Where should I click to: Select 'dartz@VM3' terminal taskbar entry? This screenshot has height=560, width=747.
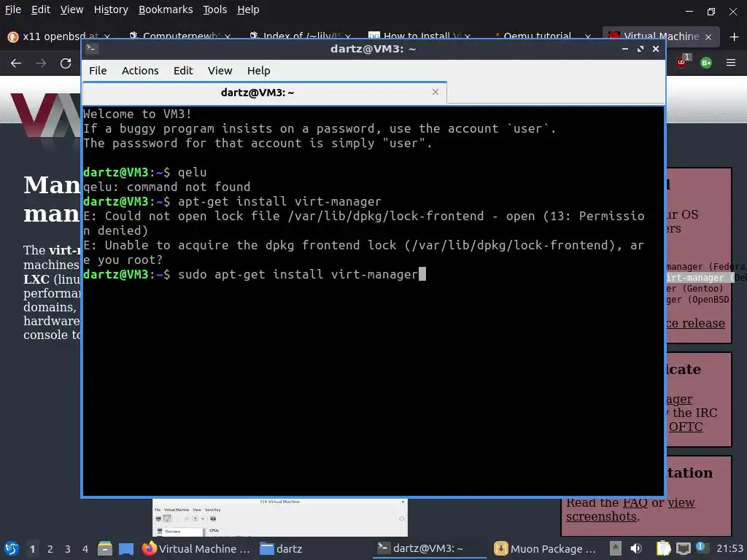point(429,548)
